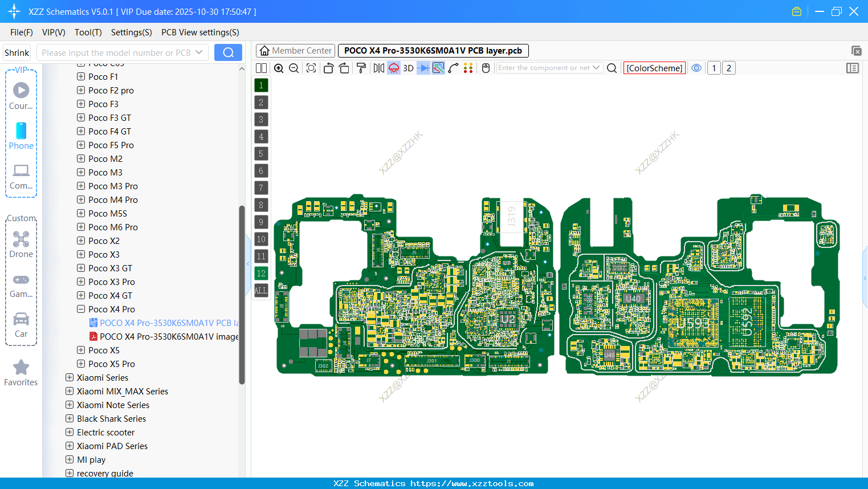Zoom in on the PCB view

(x=279, y=68)
